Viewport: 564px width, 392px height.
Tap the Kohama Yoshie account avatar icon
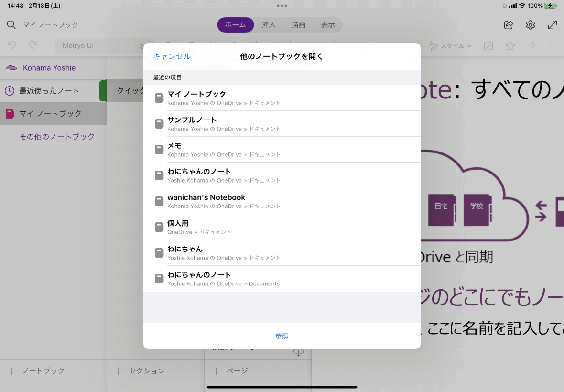click(11, 67)
